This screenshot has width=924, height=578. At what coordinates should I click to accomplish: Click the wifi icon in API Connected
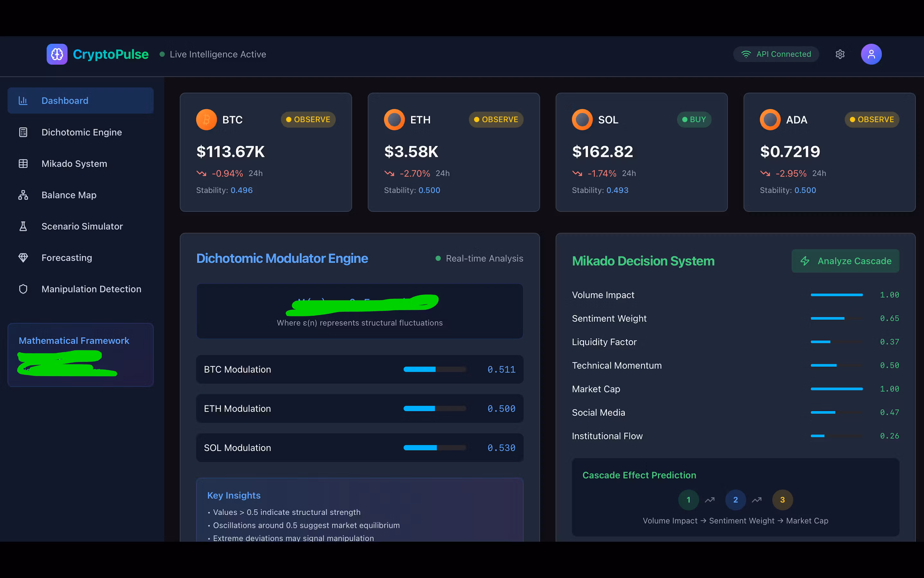[x=746, y=54]
